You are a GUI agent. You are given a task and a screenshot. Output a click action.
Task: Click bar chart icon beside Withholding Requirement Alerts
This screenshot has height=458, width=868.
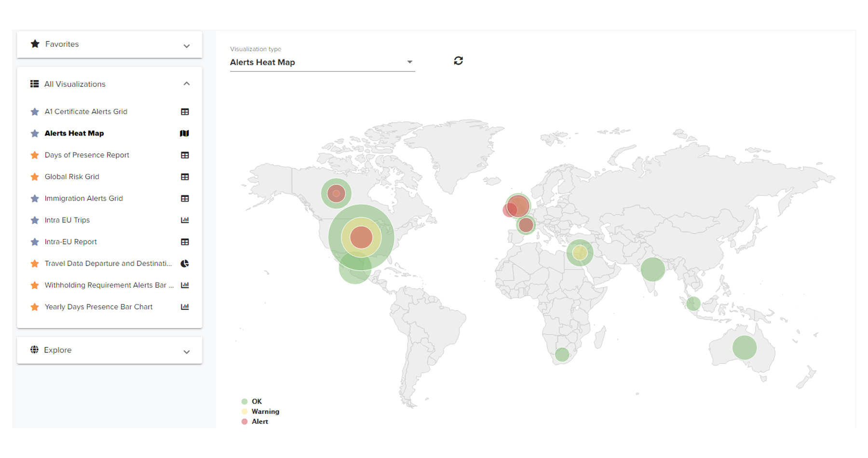point(185,285)
